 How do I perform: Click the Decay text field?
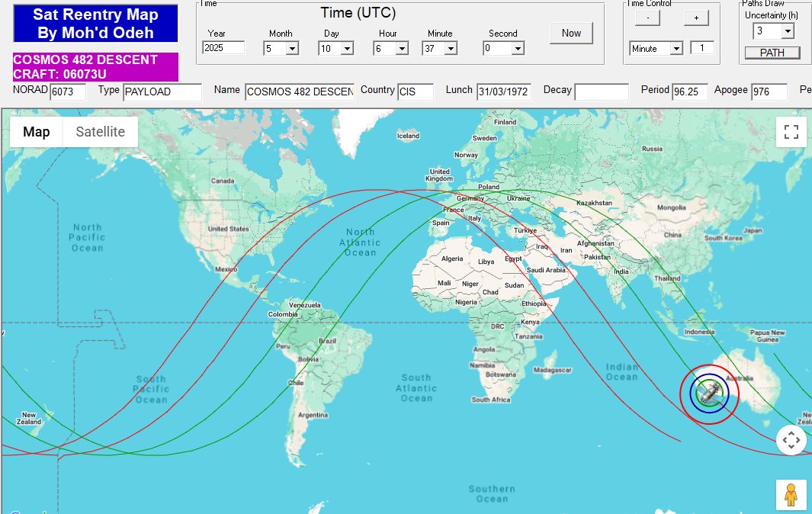[x=601, y=92]
